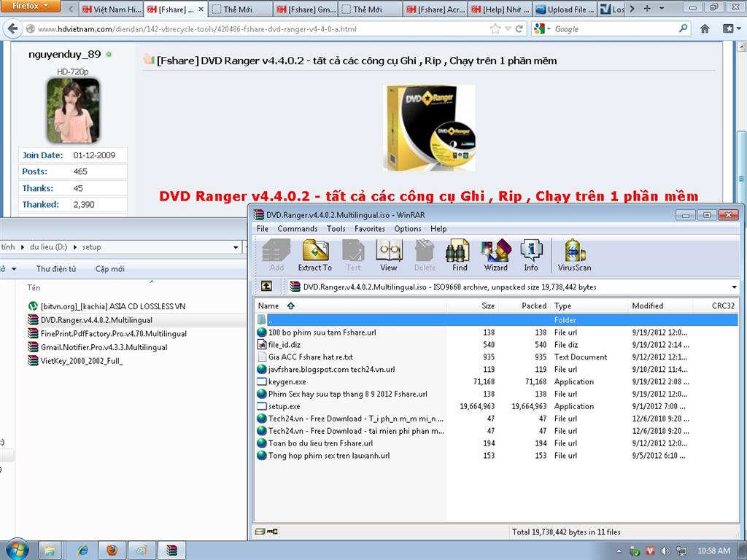This screenshot has height=560, width=747.
Task: Click Cặp mới button in Explorer
Action: click(109, 269)
